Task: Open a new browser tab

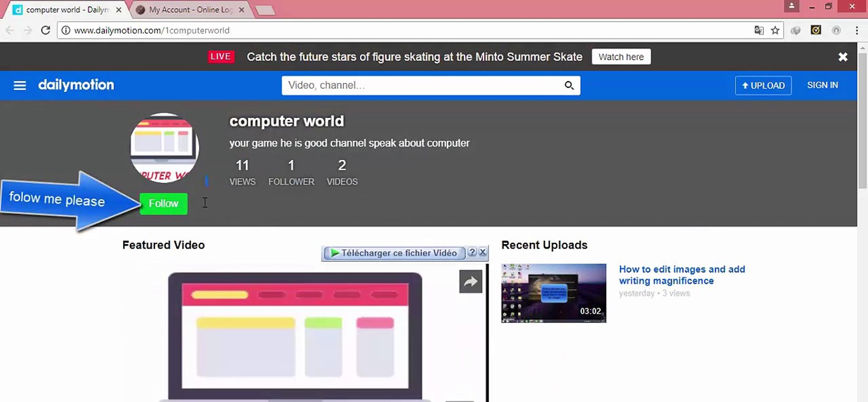Action: (265, 10)
